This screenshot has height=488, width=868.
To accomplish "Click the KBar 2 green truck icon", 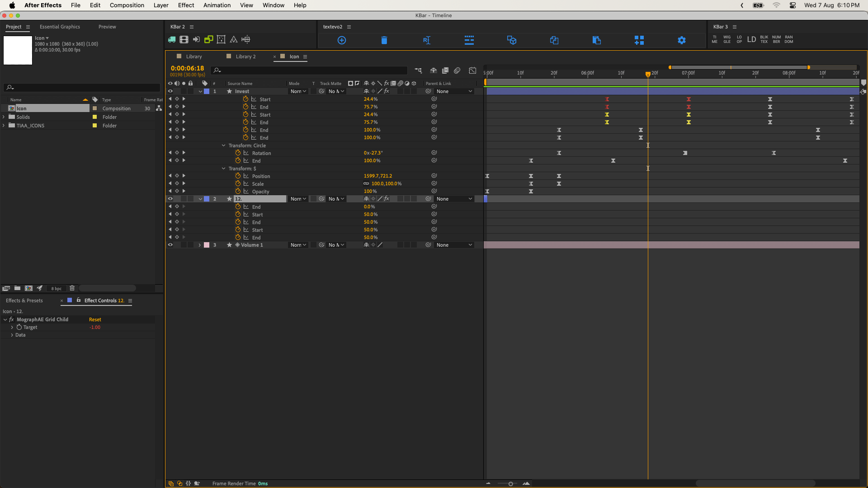I will tap(172, 40).
